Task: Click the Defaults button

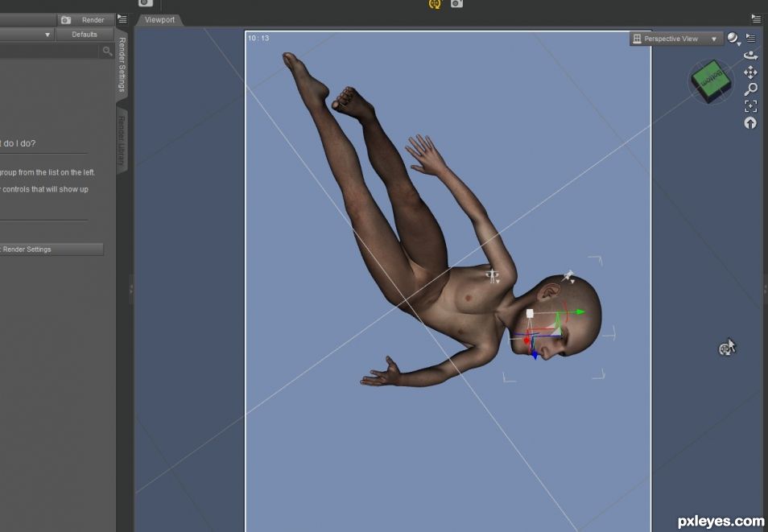Action: click(x=85, y=35)
